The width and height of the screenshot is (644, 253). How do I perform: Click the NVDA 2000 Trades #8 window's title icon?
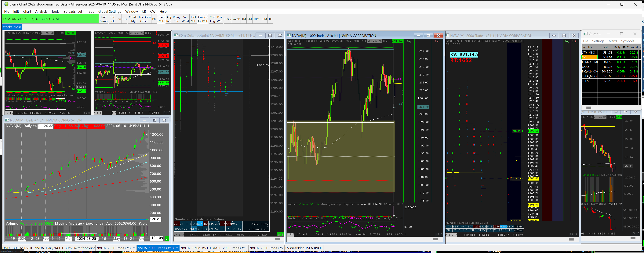pyautogui.click(x=447, y=35)
